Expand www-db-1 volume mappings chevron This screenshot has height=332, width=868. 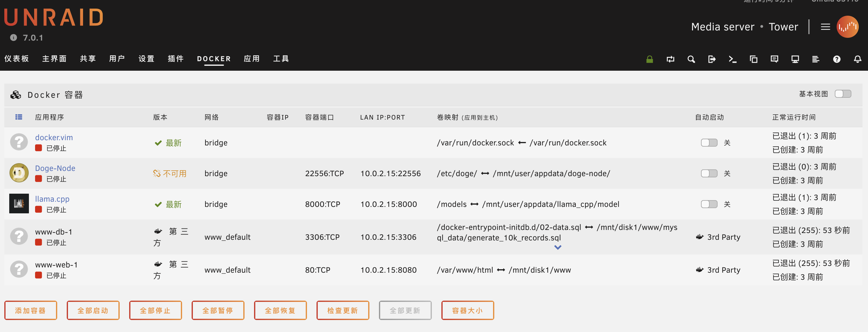click(x=558, y=247)
